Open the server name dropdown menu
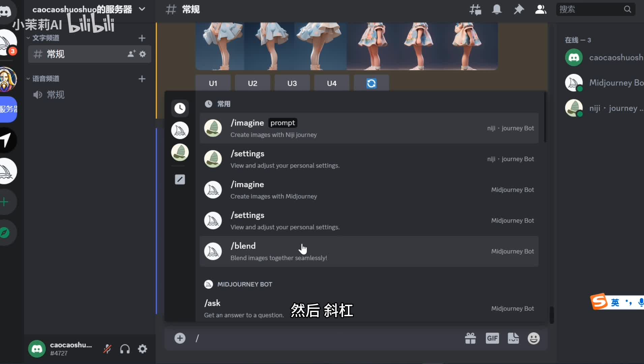Screen dimensions: 644x364 click(142, 9)
